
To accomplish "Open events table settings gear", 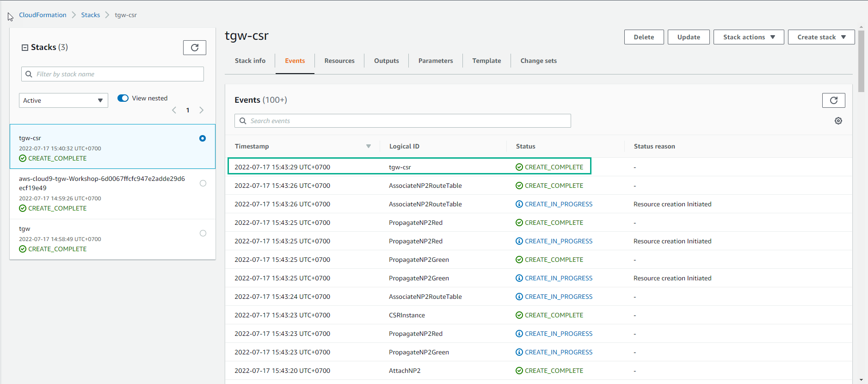I will pyautogui.click(x=838, y=121).
